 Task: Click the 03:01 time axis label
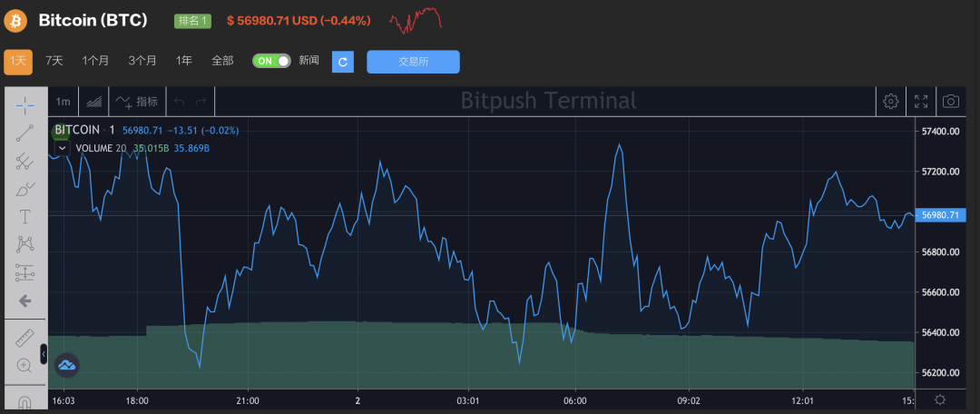click(468, 400)
